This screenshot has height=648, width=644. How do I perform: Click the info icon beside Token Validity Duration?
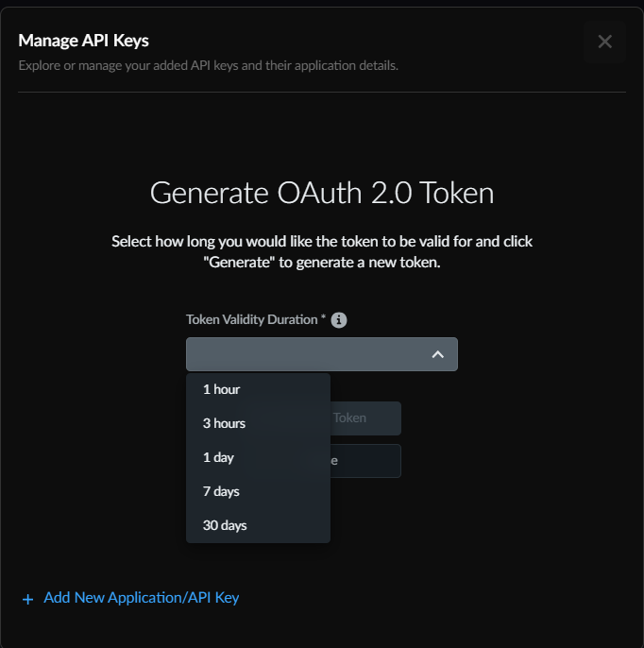coord(339,320)
